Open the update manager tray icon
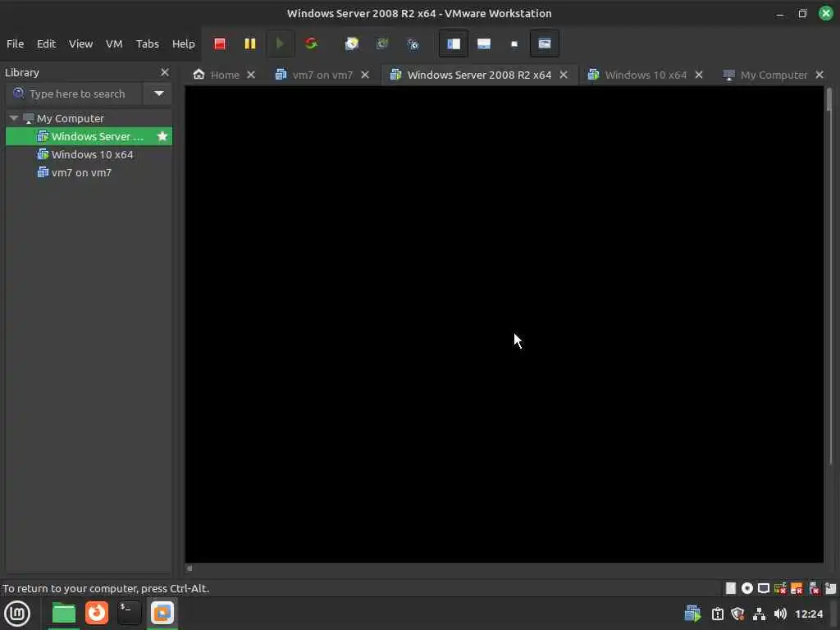Screen dimensions: 840x630 717,614
